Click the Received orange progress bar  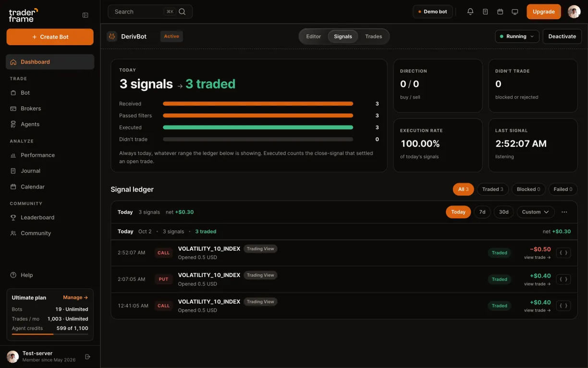(258, 104)
